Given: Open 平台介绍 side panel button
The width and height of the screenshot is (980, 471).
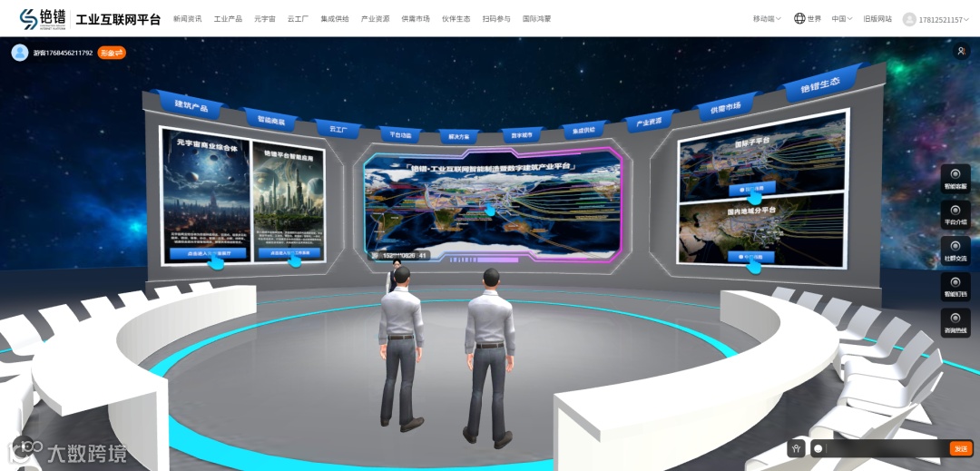Looking at the screenshot, I should click(955, 215).
